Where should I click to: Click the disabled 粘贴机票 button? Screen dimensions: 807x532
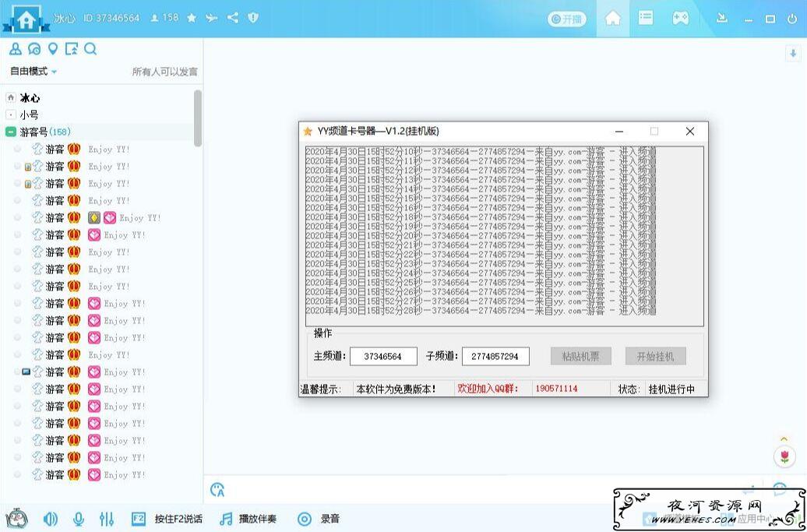[x=580, y=356]
